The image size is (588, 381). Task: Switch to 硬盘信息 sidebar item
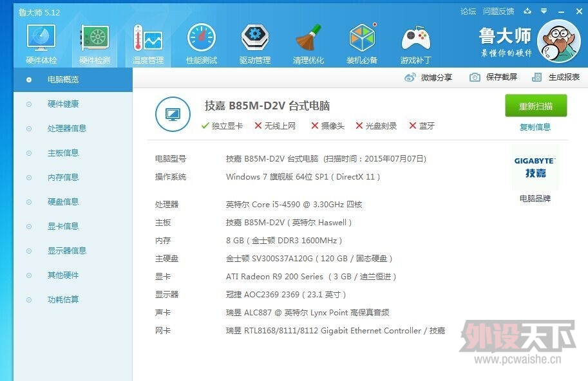63,201
